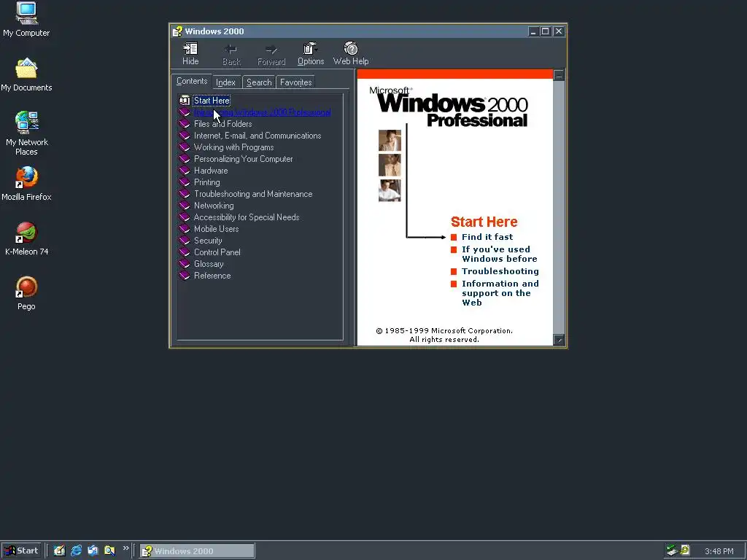Viewport: 747px width, 560px height.
Task: Click the My Computer desktop icon
Action: (x=26, y=20)
